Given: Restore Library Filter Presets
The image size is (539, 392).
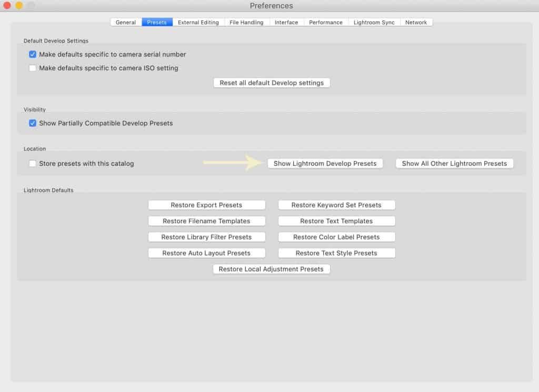Looking at the screenshot, I should 206,237.
